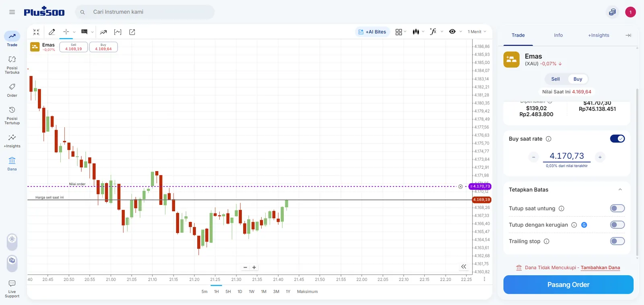The height and width of the screenshot is (305, 644).
Task: Open +Insights from the left sidebar
Action: pyautogui.click(x=12, y=141)
